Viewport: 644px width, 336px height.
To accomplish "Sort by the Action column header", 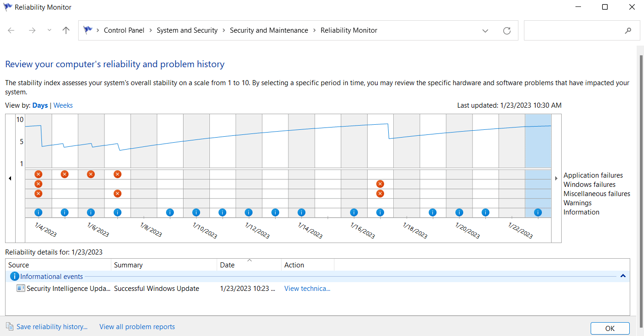I will tap(308, 265).
